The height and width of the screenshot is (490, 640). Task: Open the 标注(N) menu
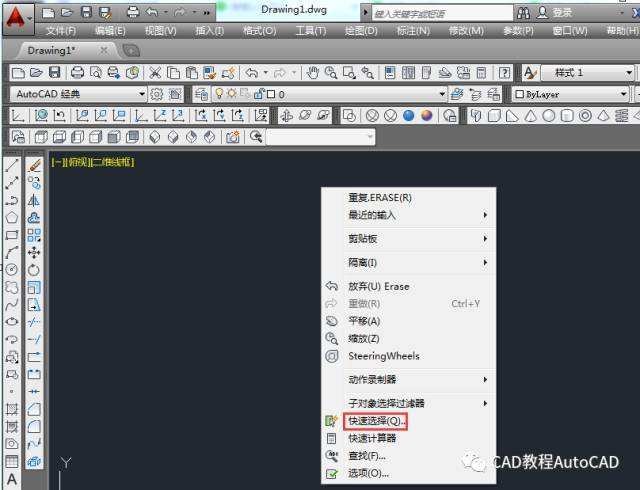pyautogui.click(x=413, y=31)
